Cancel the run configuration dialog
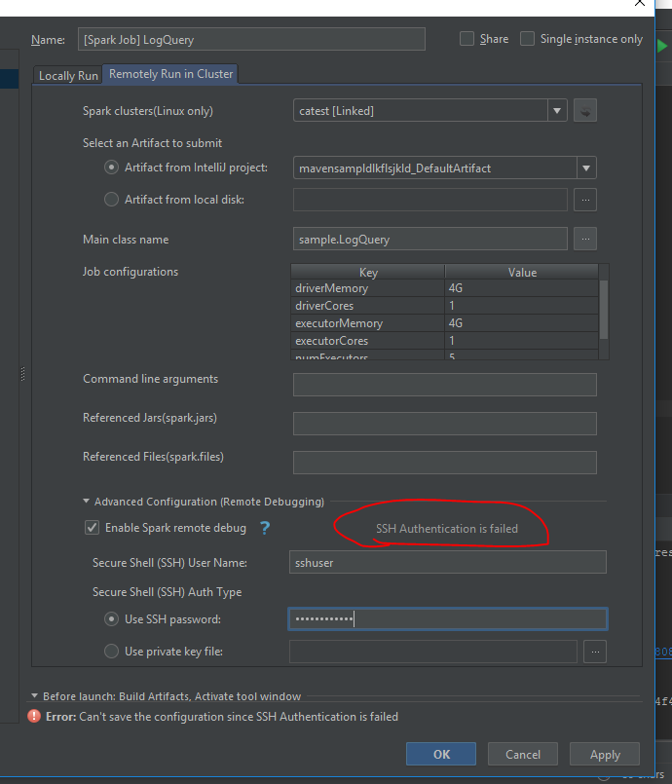The width and height of the screenshot is (672, 784). click(523, 754)
